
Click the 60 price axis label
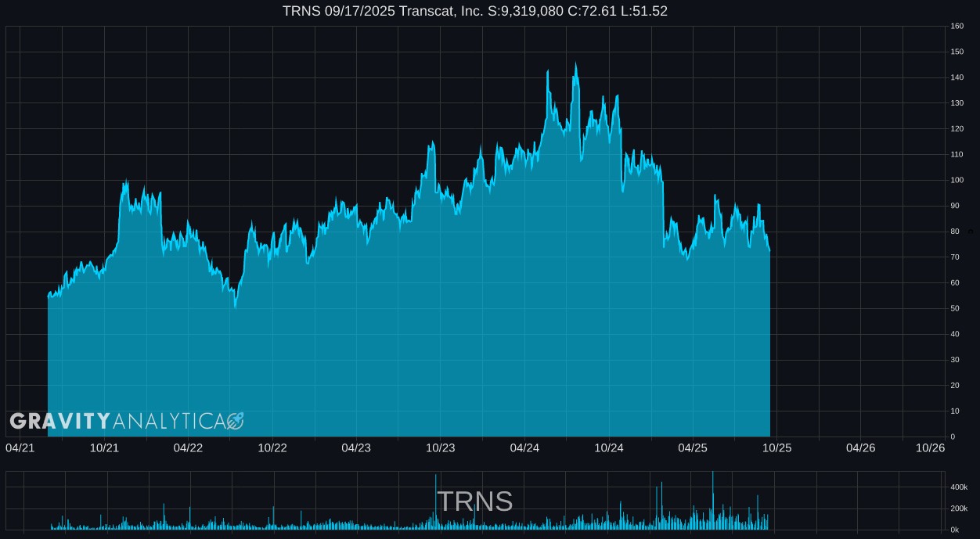(955, 283)
